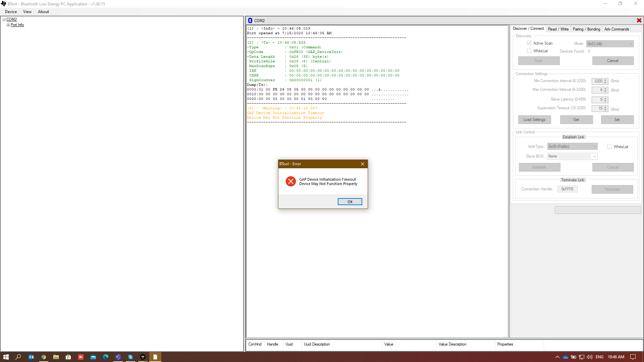Screen dimensions: 644x362
Task: Click the Scan button
Action: pyautogui.click(x=539, y=61)
